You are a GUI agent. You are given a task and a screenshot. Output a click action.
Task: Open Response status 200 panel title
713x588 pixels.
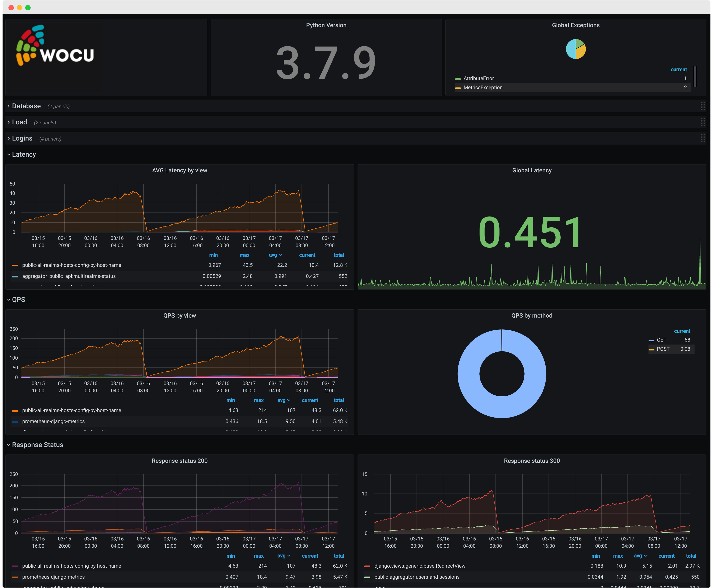click(180, 461)
